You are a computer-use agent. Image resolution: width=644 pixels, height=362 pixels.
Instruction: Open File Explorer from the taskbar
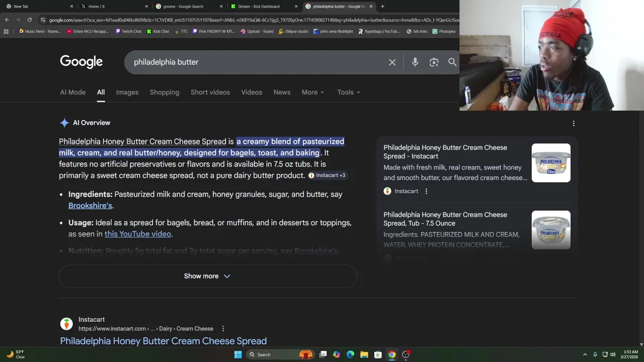(x=364, y=354)
